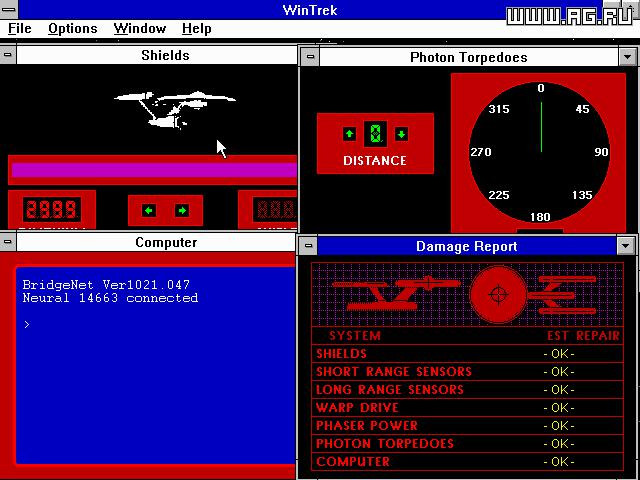Select the PHOTON TORPEDOES damage row
Viewport: 640px width, 480px height.
click(468, 443)
